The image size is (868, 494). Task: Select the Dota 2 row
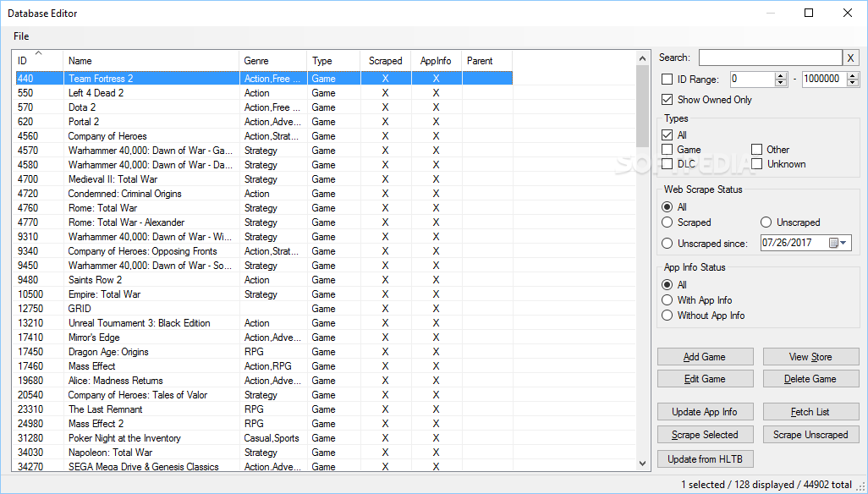click(x=263, y=107)
